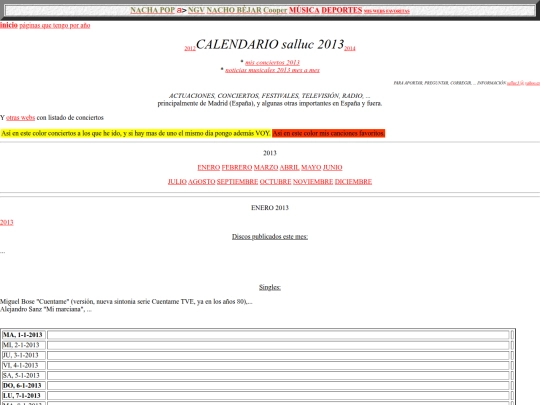This screenshot has height=405, width=540.
Task: Click the red highlighted 'canciones favoritas' legend
Action: pyautogui.click(x=328, y=133)
